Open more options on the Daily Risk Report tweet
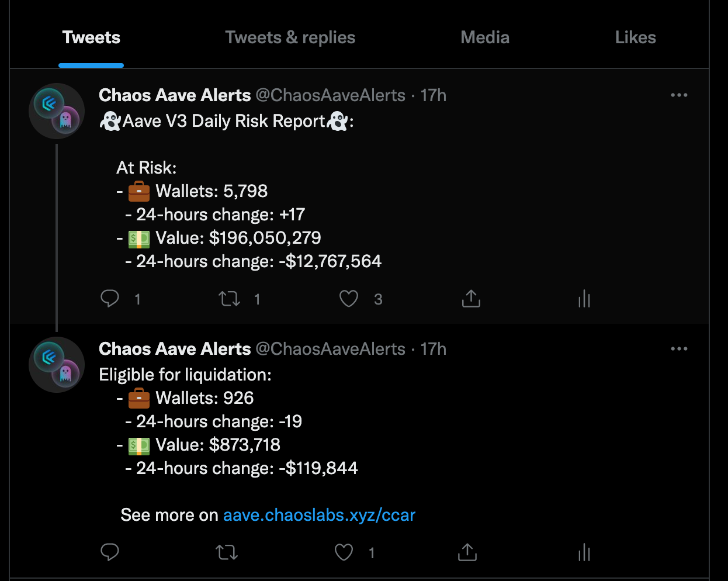 coord(679,95)
